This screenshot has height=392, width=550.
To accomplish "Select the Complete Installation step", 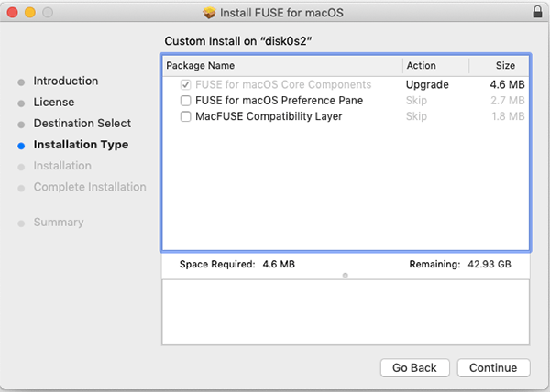I will coord(90,187).
